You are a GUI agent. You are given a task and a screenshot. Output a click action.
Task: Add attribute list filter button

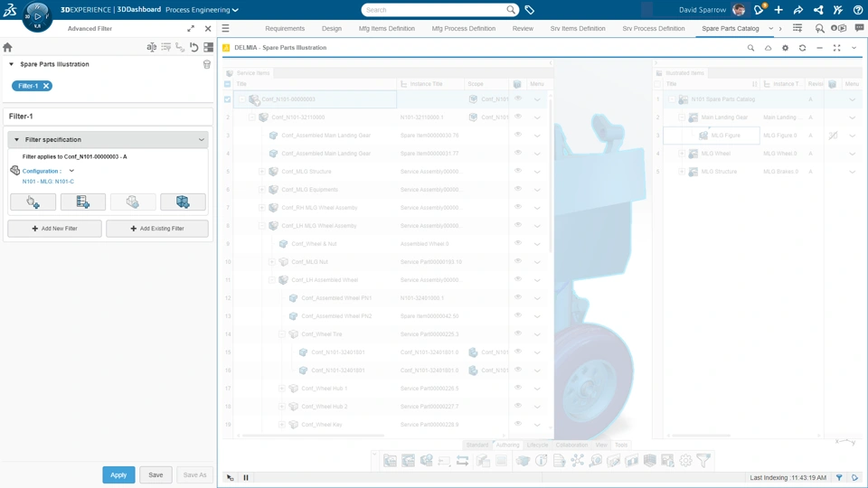83,202
